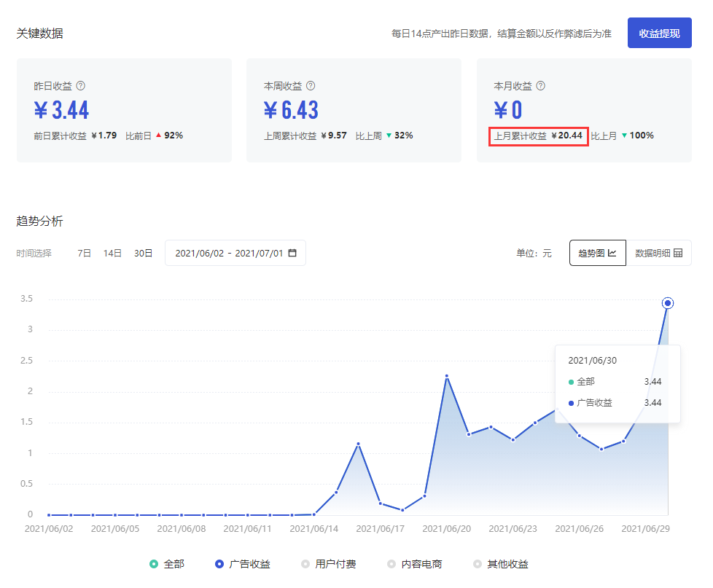This screenshot has width=713, height=588.
Task: Click the 趋势分析 section heading
Action: pyautogui.click(x=39, y=222)
